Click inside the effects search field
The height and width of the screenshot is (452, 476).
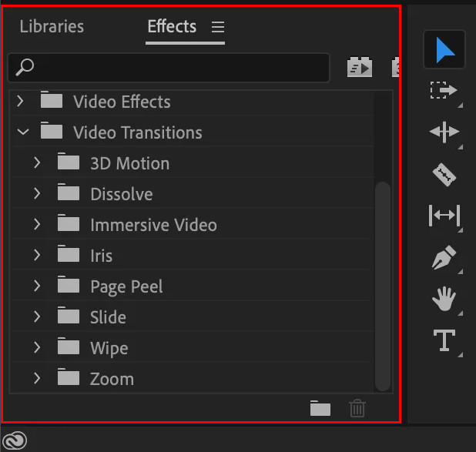click(169, 68)
